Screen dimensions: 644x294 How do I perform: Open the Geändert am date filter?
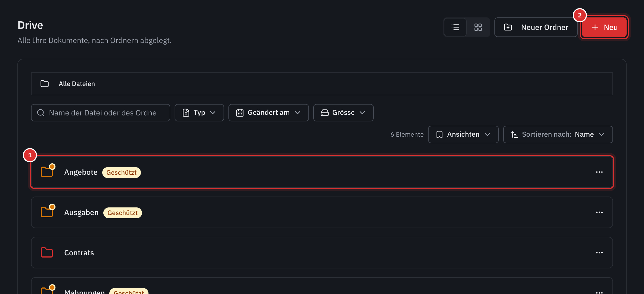point(268,113)
